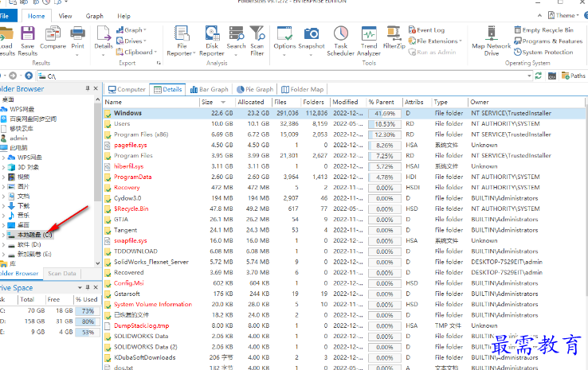Screen dimensions: 588x370
Task: Toggle checkbox for Windows folder row
Action: [108, 114]
